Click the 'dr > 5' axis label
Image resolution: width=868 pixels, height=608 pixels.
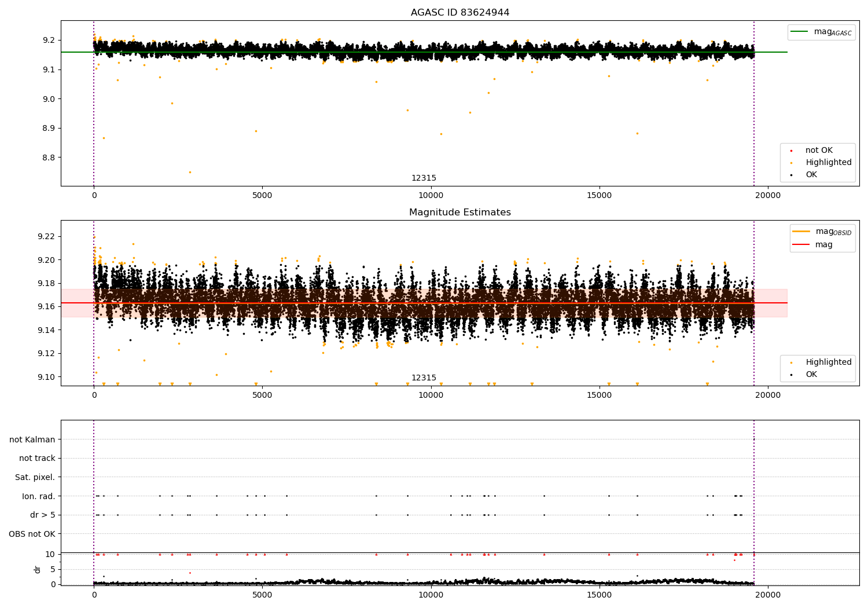pos(43,515)
